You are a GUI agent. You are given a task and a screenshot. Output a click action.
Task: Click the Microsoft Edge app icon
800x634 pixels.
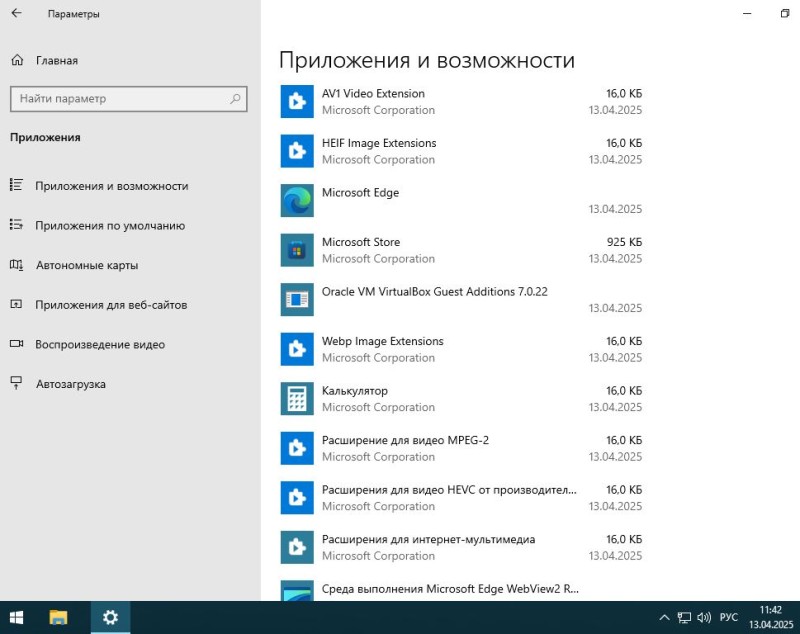tap(297, 200)
